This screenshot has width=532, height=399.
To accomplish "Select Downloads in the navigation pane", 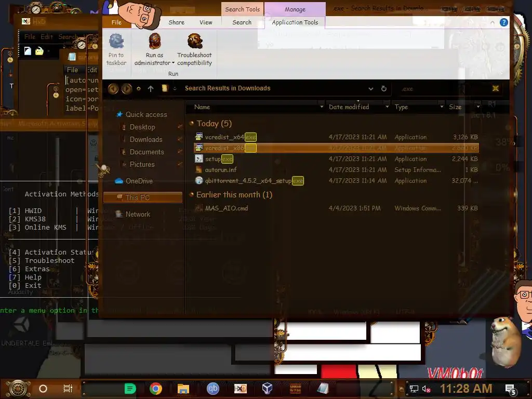I will pyautogui.click(x=146, y=139).
